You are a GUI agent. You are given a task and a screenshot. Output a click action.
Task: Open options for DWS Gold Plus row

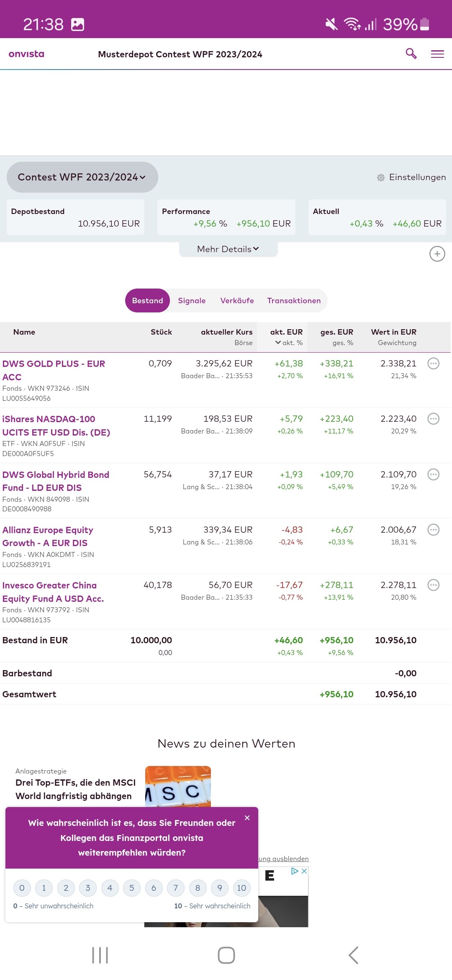433,364
